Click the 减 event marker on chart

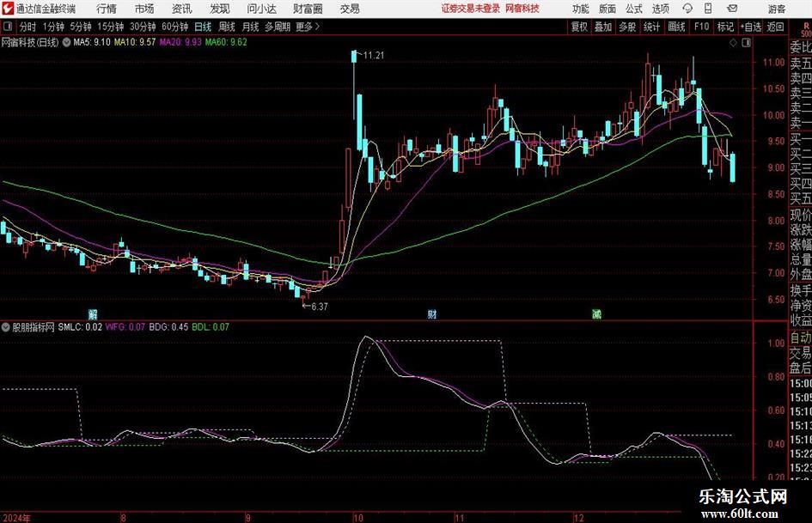click(596, 313)
